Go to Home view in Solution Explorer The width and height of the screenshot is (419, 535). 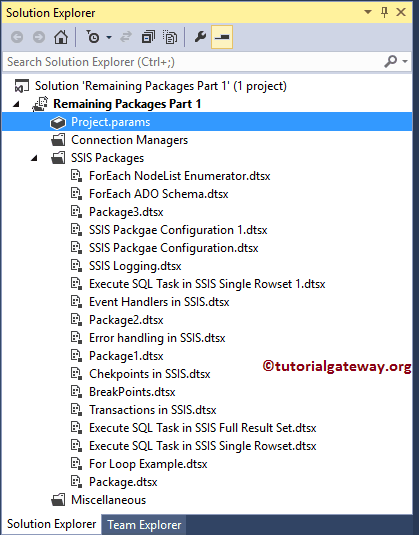61,37
